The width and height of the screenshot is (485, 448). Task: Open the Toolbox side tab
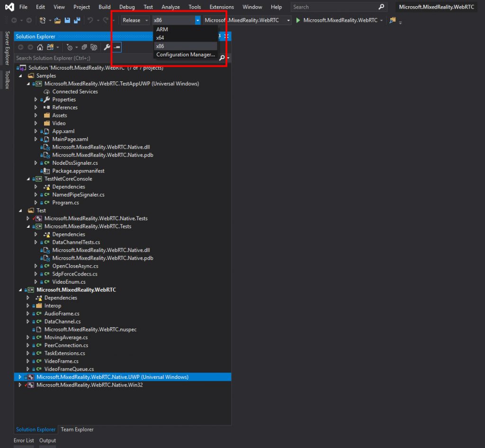coord(8,80)
